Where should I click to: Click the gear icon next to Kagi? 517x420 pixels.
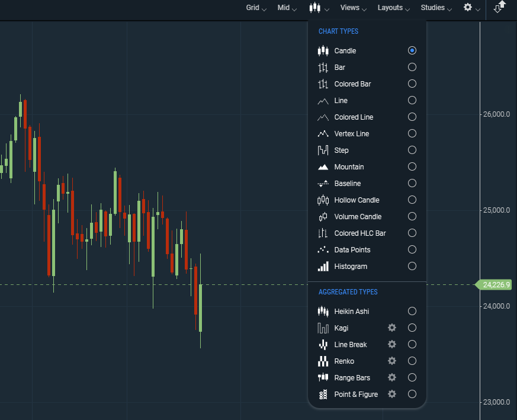pos(391,328)
